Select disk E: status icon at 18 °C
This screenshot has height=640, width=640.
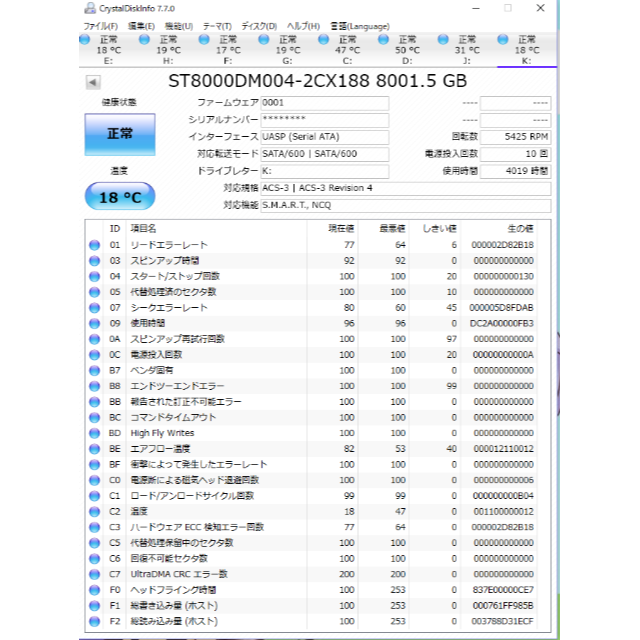coord(84,40)
